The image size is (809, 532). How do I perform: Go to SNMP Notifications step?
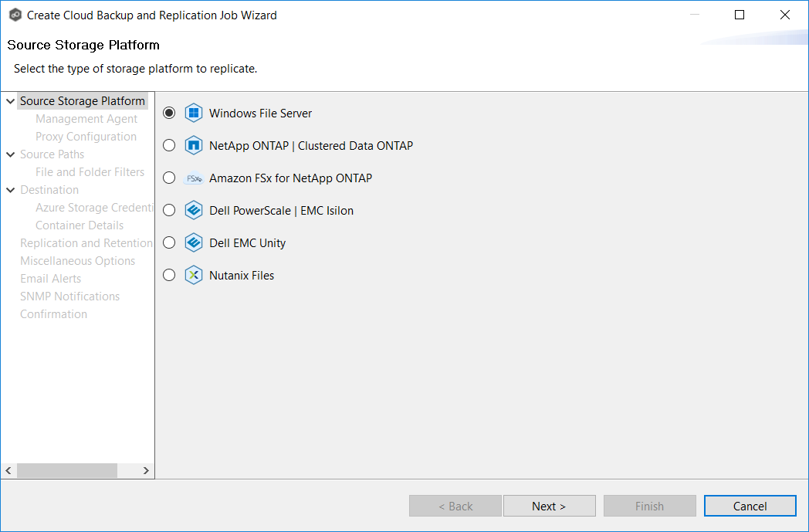[69, 296]
